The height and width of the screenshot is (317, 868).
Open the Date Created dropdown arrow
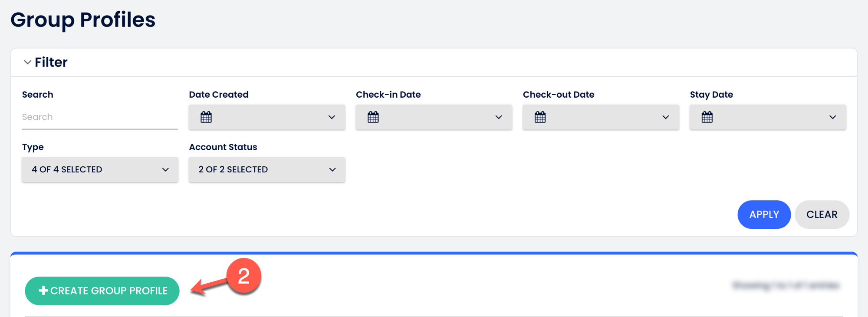tap(332, 117)
